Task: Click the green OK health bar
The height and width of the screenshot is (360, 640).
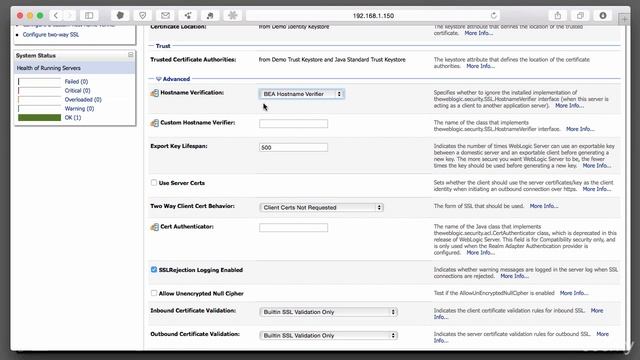Action: tap(40, 118)
